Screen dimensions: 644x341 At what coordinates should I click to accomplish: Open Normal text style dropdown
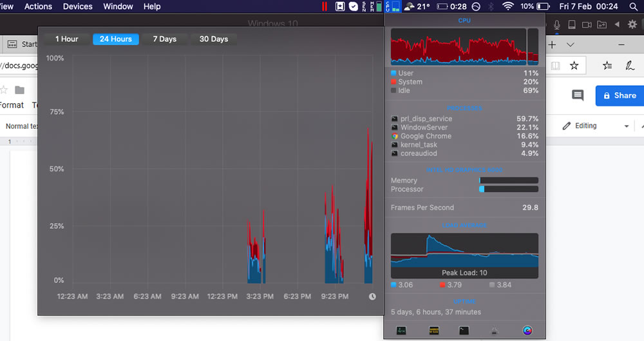[x=21, y=126]
